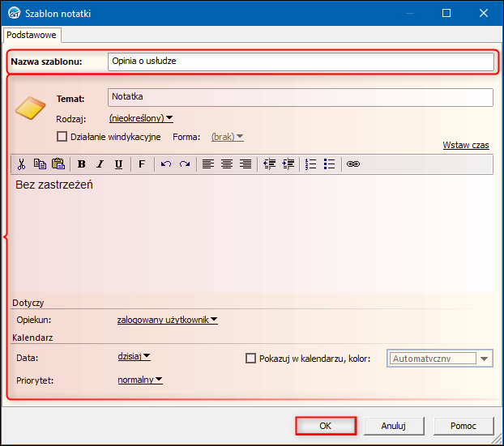
Task: Align text to the left
Action: click(208, 164)
